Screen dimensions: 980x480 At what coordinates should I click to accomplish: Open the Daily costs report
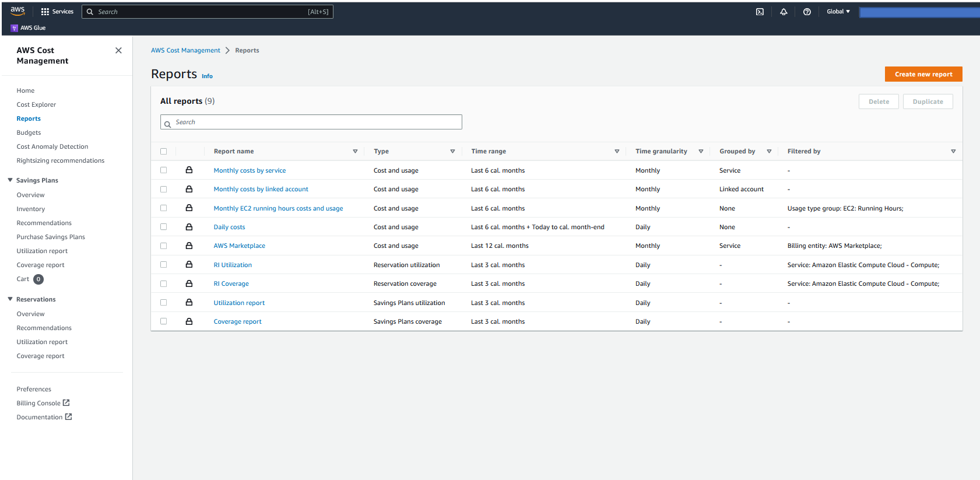tap(229, 227)
